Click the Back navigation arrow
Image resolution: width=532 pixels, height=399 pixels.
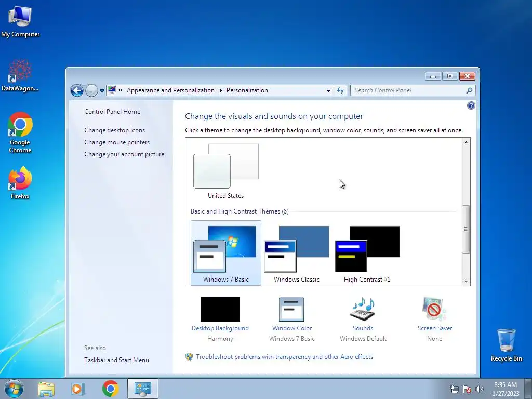(77, 90)
